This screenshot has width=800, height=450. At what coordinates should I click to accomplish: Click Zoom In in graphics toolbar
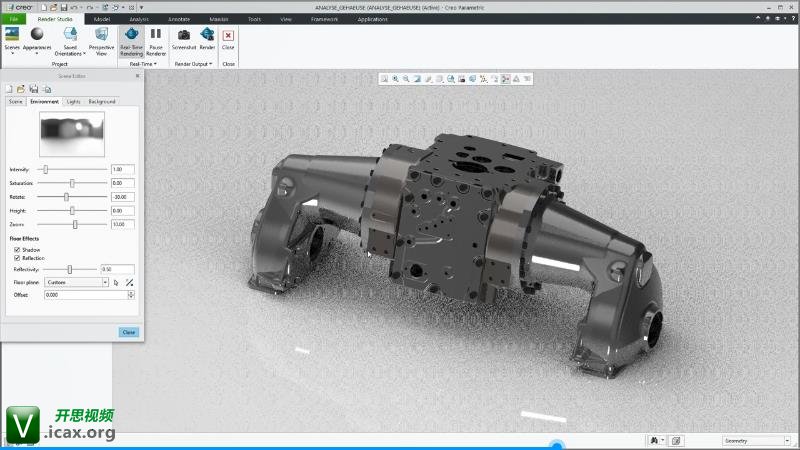tap(395, 78)
